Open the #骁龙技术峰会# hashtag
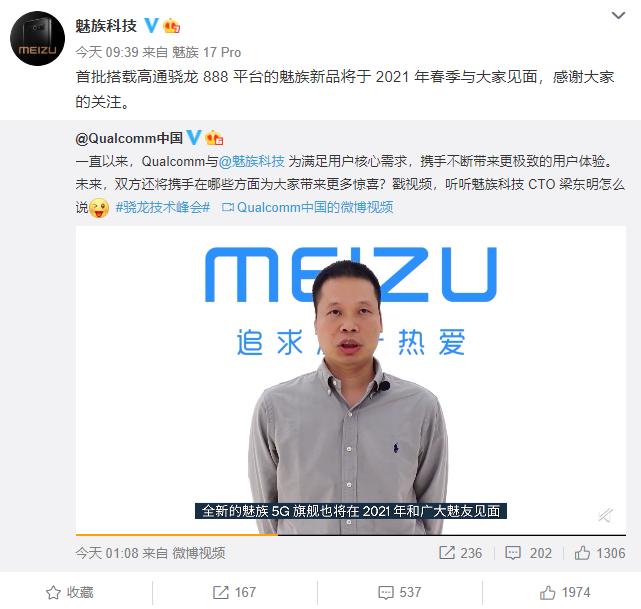The image size is (641, 609). (x=163, y=207)
